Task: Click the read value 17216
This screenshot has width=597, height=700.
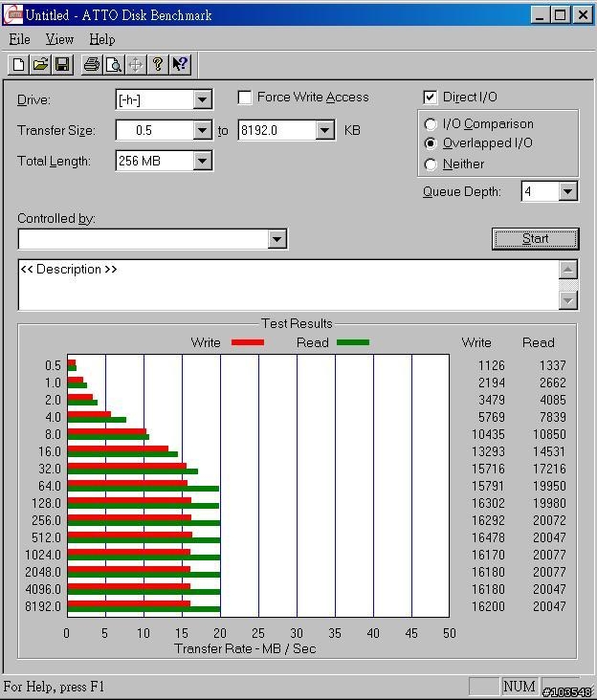Action: 549,469
